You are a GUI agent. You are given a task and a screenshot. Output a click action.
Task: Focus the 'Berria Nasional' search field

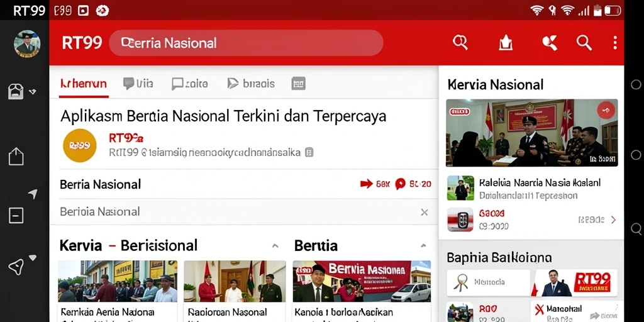click(x=246, y=43)
